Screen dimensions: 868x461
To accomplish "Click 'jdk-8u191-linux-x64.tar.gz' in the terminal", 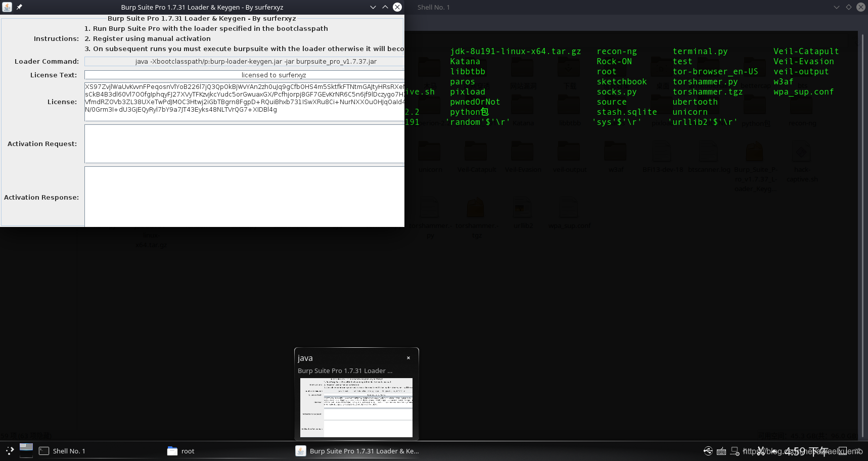I will (516, 51).
